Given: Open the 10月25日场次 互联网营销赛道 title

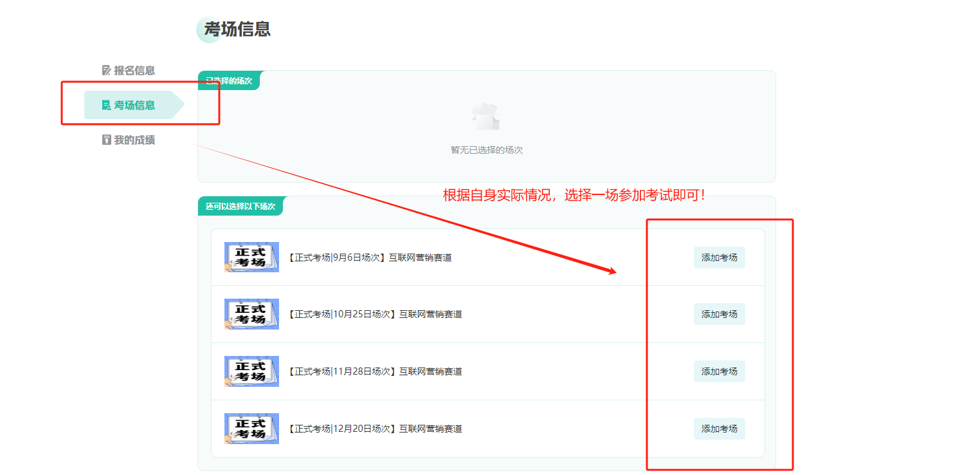Looking at the screenshot, I should click(x=376, y=314).
